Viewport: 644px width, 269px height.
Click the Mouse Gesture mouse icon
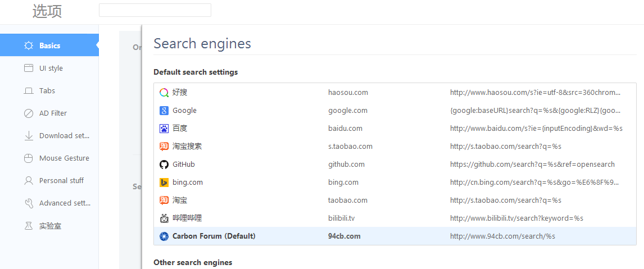[x=28, y=158]
